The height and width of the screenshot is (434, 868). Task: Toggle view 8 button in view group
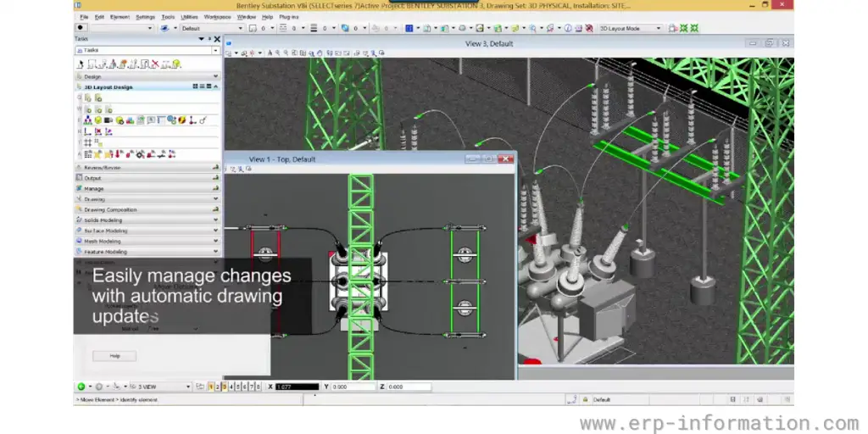coord(259,387)
